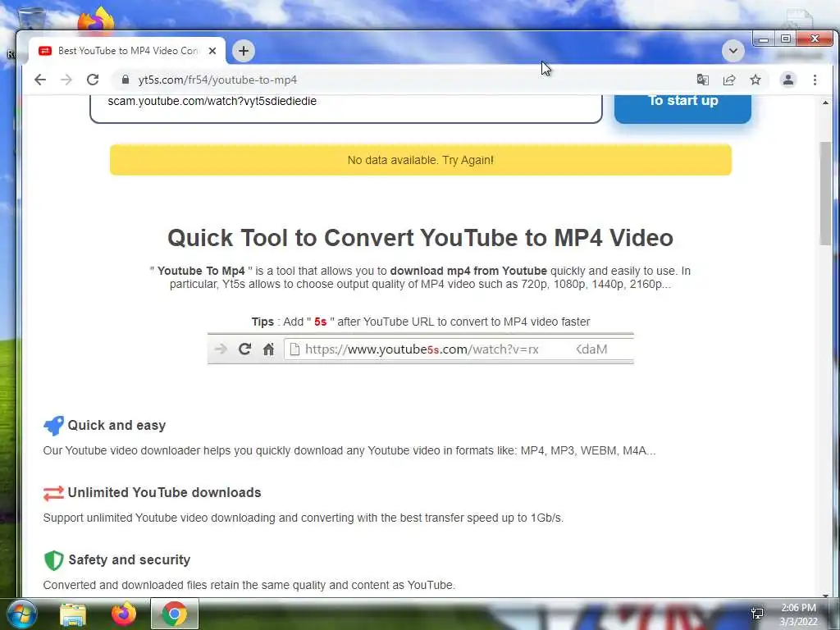The image size is (840, 630).
Task: Open a new tab with plus button
Action: click(x=244, y=51)
